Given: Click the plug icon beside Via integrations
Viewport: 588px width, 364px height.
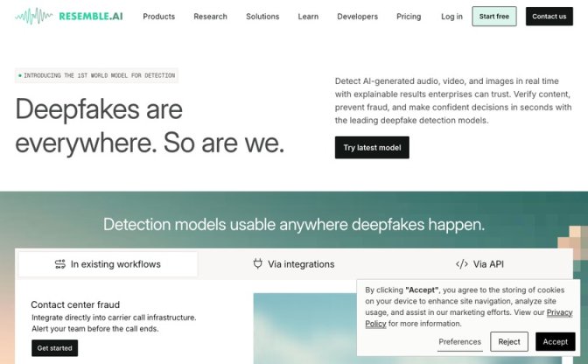Looking at the screenshot, I should pos(257,264).
